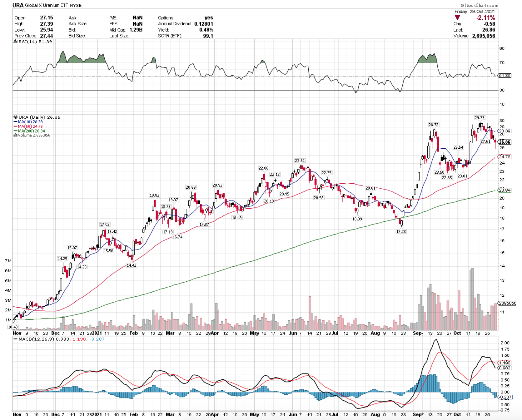Click the 1.190 signal tag on MACD axis
This screenshot has height=420, width=522.
point(505,363)
